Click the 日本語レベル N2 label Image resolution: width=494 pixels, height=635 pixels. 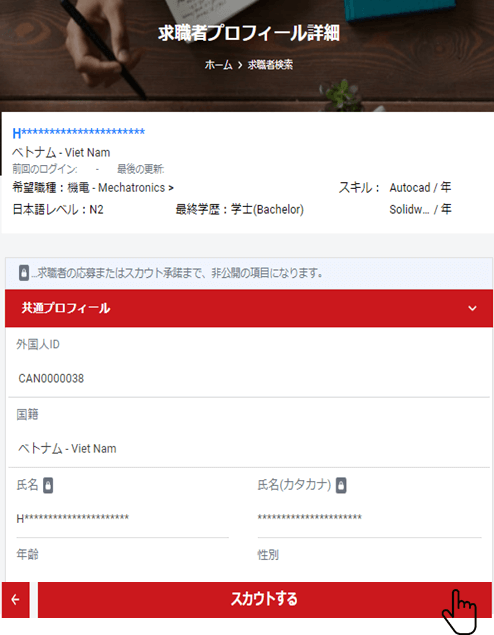click(58, 209)
